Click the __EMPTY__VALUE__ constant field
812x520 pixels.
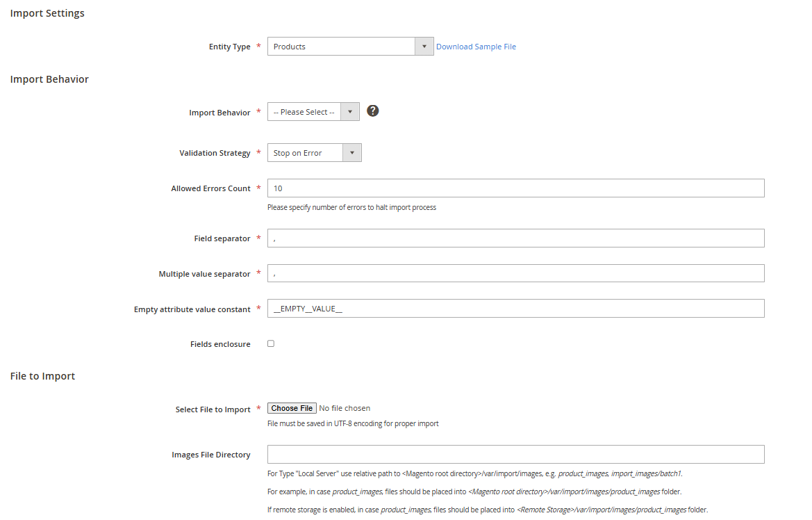coord(515,308)
